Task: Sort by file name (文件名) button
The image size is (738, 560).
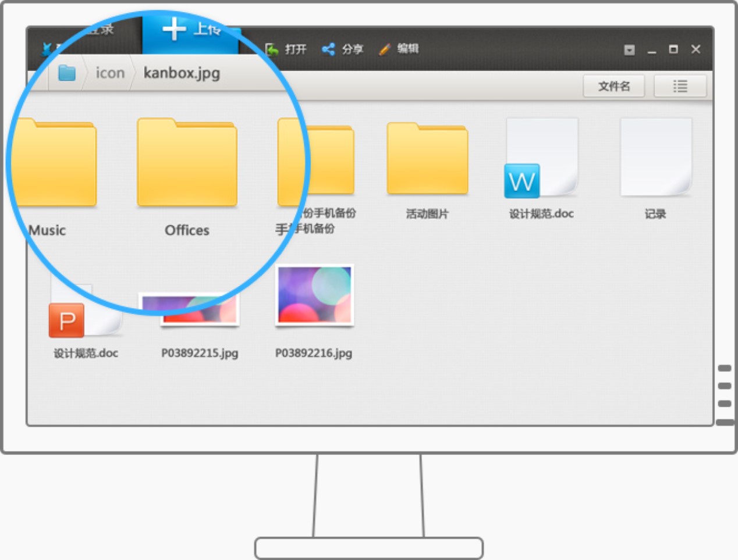Action: pyautogui.click(x=614, y=86)
